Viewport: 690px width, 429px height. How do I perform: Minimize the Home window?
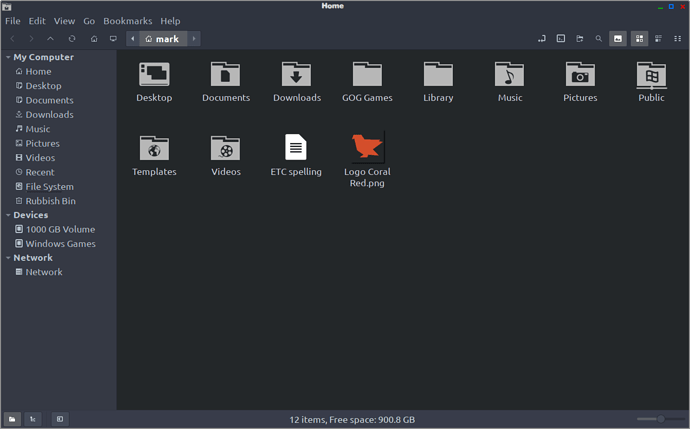coord(660,7)
